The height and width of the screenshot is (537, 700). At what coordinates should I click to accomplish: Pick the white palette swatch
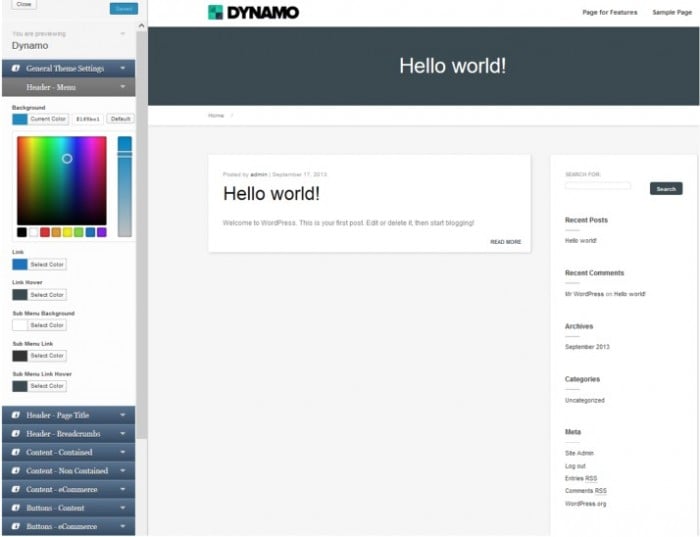(x=33, y=232)
